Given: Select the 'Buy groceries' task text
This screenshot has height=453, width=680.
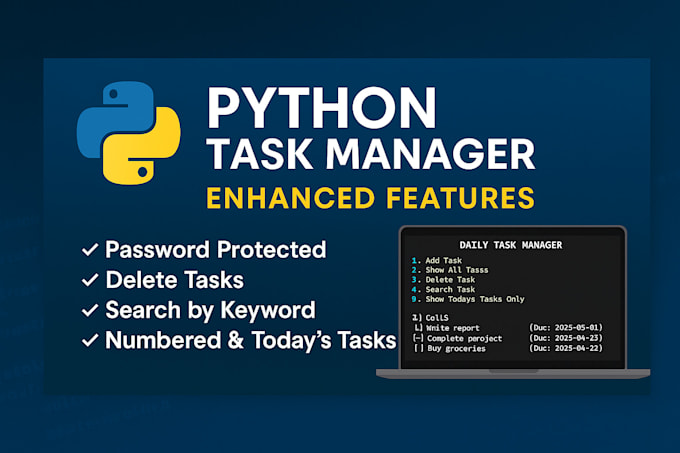Looking at the screenshot, I should point(456,349).
